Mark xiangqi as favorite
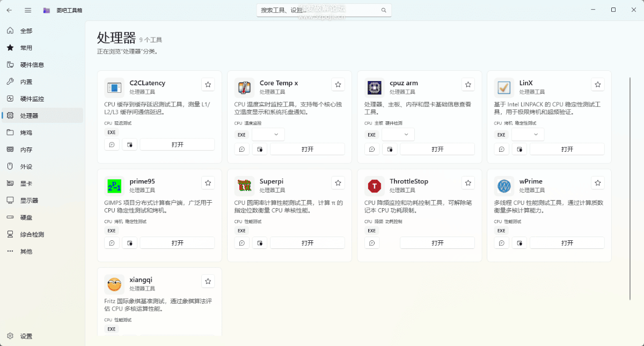The image size is (644, 346). [x=208, y=281]
